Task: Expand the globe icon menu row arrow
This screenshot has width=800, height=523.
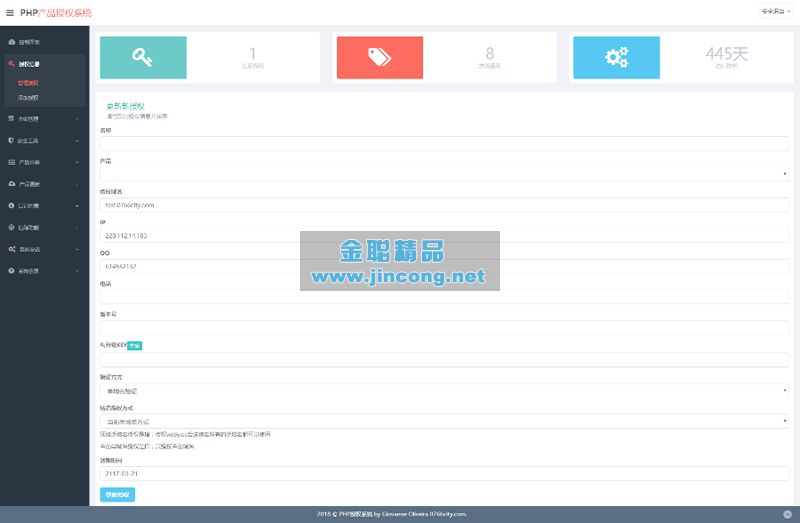Action: [77, 228]
